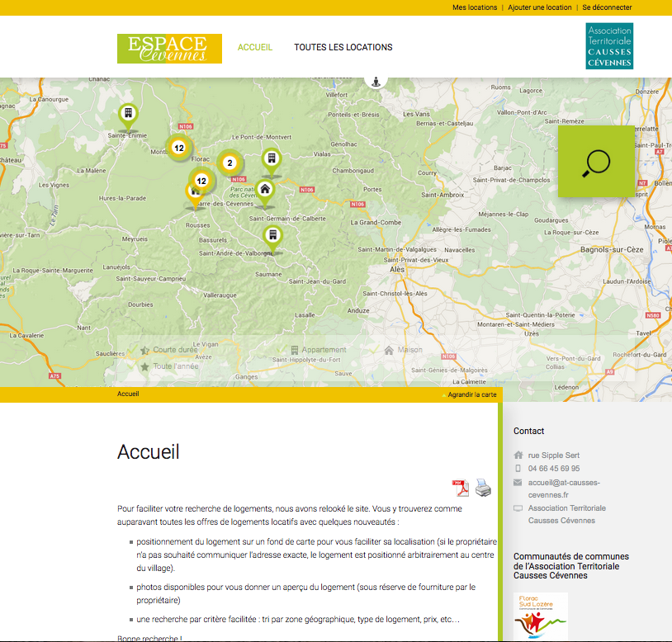The width and height of the screenshot is (672, 642).
Task: Click the large Accueil page title
Action: 149,452
